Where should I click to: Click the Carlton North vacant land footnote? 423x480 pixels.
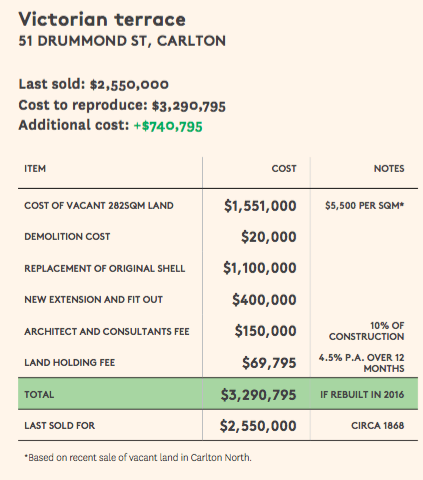tap(138, 457)
